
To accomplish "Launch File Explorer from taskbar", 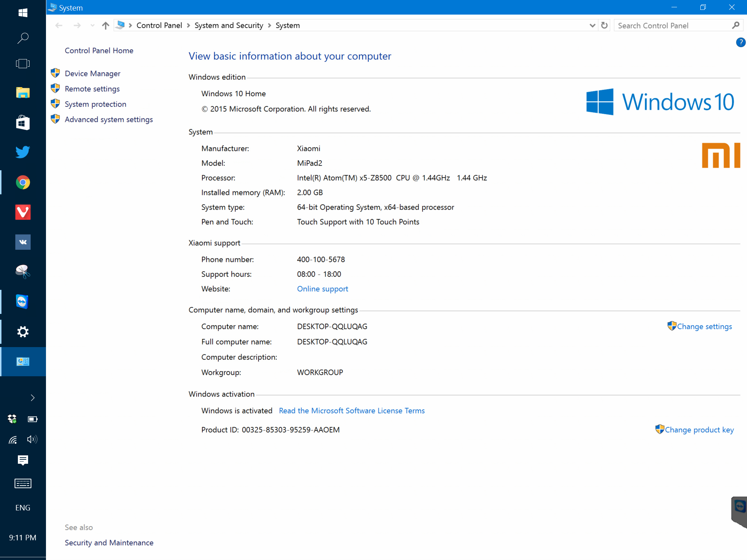I will pos(23,93).
